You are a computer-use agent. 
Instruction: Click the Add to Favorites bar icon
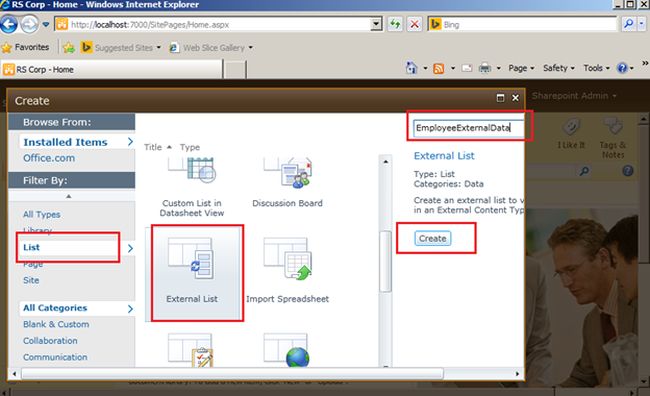coord(69,48)
